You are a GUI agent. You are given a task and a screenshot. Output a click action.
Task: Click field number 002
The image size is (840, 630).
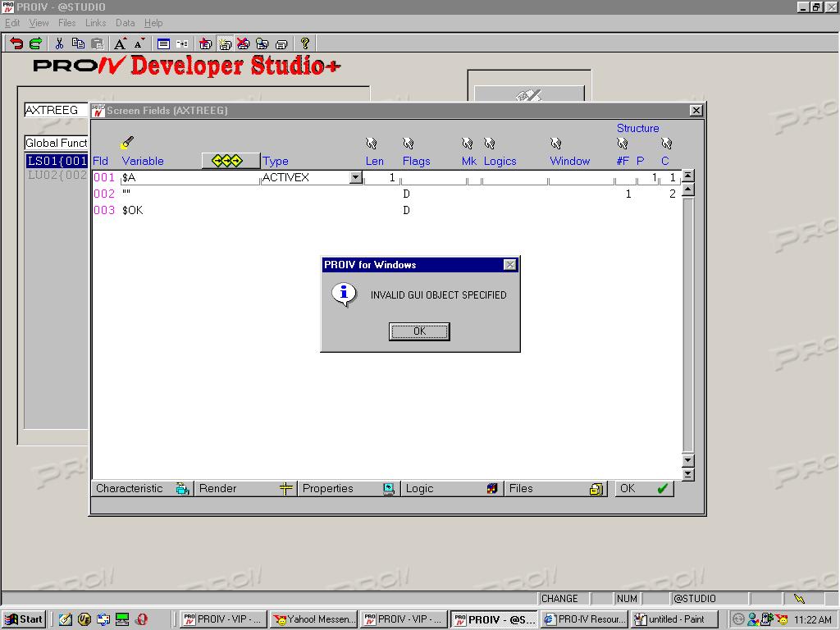(104, 194)
